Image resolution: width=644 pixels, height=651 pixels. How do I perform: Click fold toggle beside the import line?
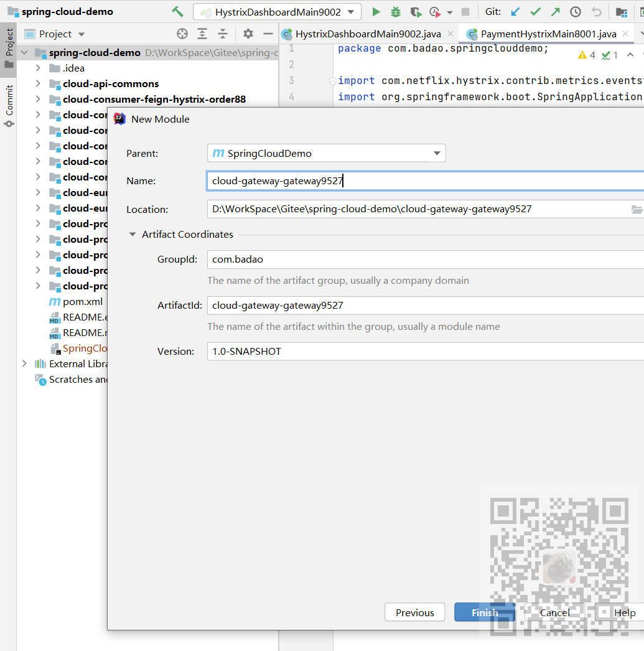[x=332, y=82]
